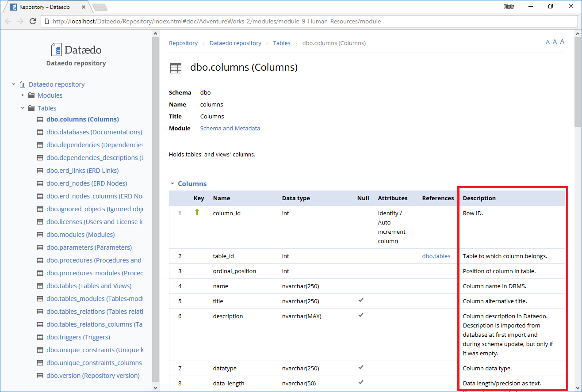Reload the page with the browser refresh icon
The image size is (582, 392).
(x=32, y=21)
